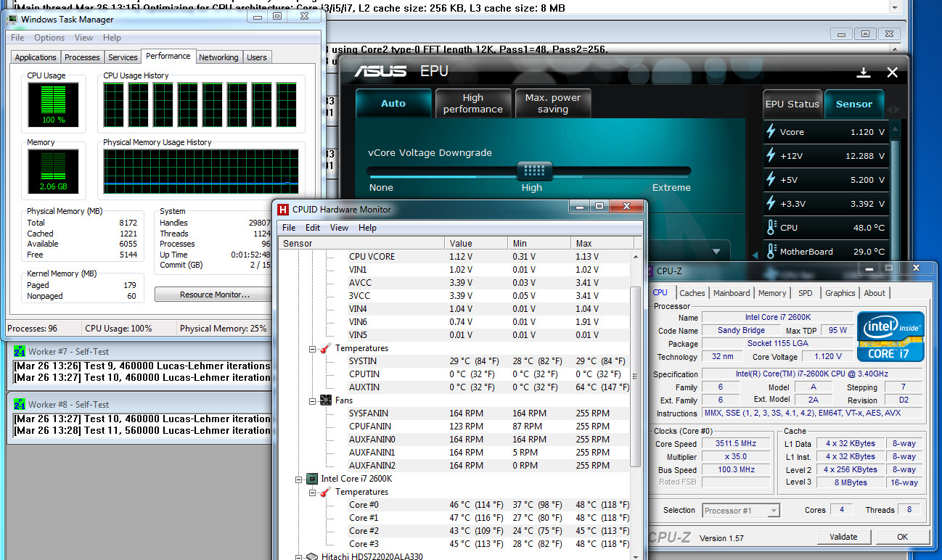Click the Resource Monitor button
This screenshot has height=560, width=942.
pos(214,295)
